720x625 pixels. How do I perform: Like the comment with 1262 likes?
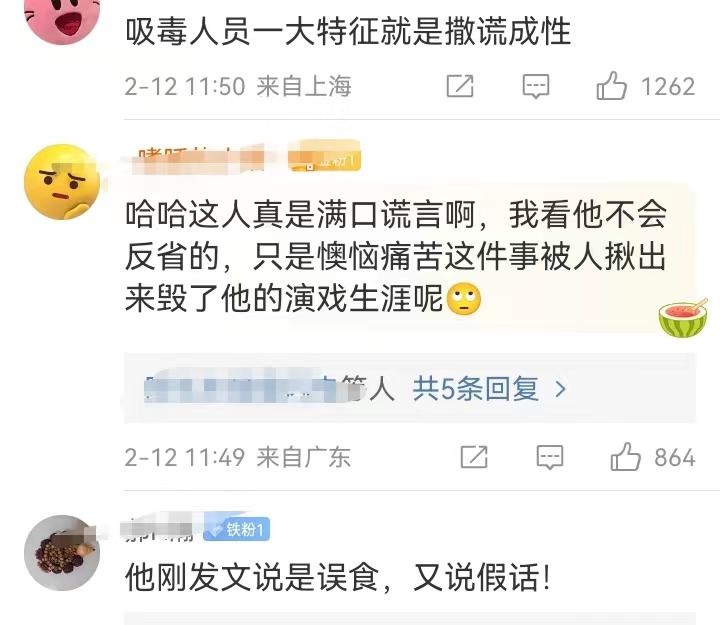(x=611, y=86)
